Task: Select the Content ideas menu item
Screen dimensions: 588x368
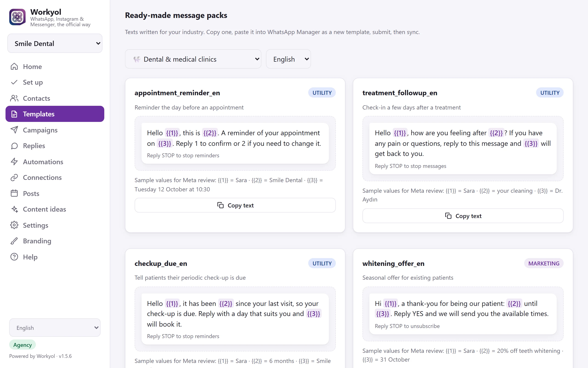Action: click(x=55, y=209)
